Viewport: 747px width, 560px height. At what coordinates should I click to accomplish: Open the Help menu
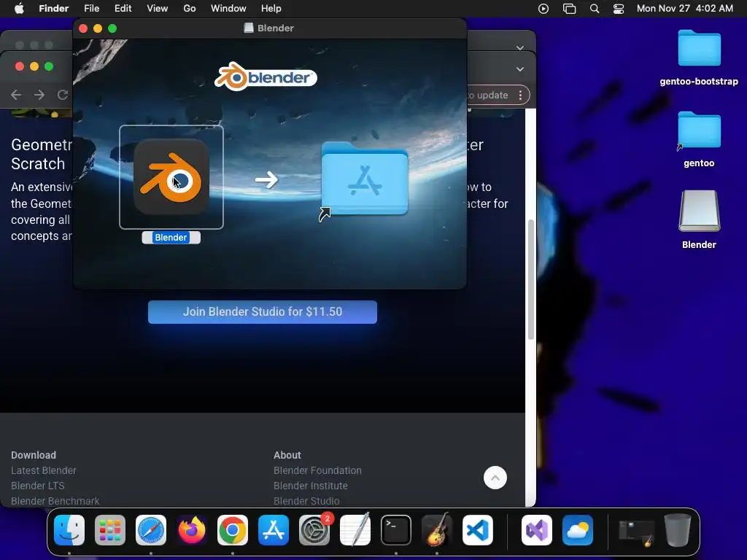[271, 9]
